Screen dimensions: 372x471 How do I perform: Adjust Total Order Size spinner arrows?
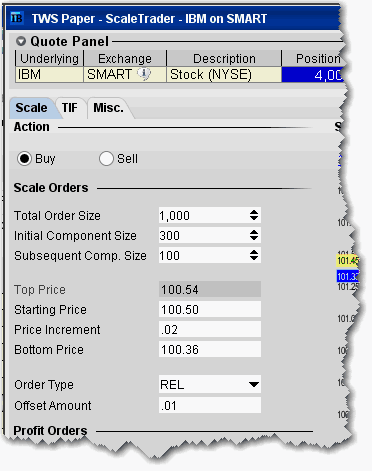coord(254,215)
